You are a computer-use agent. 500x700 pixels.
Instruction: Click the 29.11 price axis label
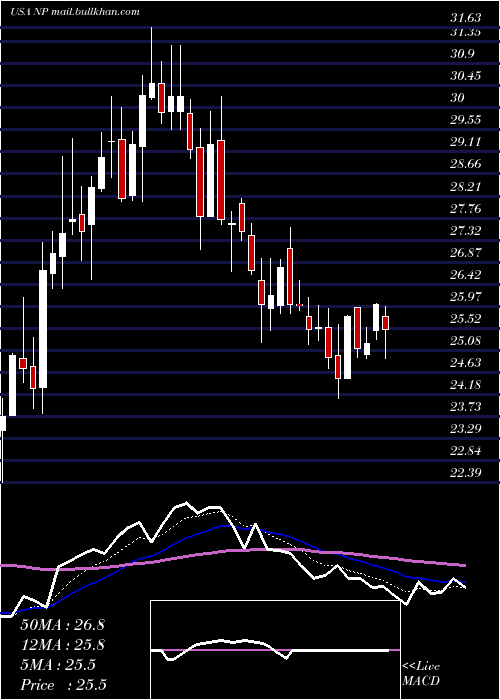(x=466, y=142)
